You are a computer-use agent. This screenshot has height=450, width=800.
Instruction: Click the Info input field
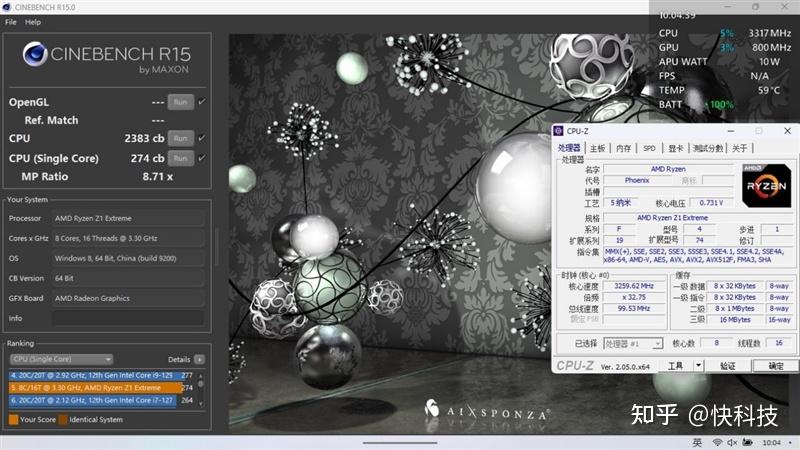pos(128,318)
